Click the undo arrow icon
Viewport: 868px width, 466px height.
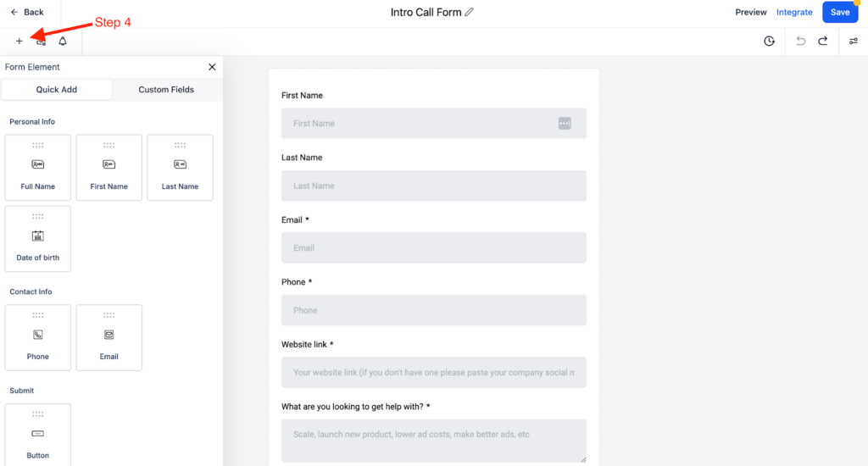(x=800, y=41)
